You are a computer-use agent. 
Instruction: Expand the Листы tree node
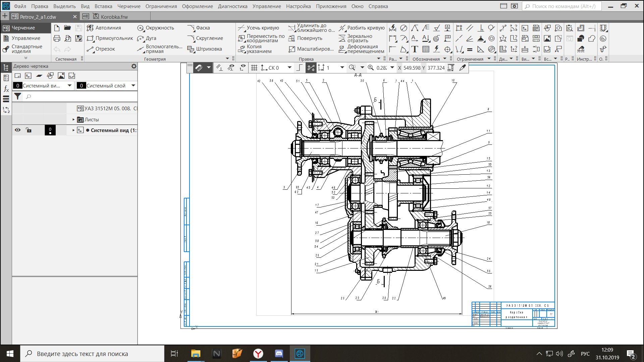tap(73, 120)
